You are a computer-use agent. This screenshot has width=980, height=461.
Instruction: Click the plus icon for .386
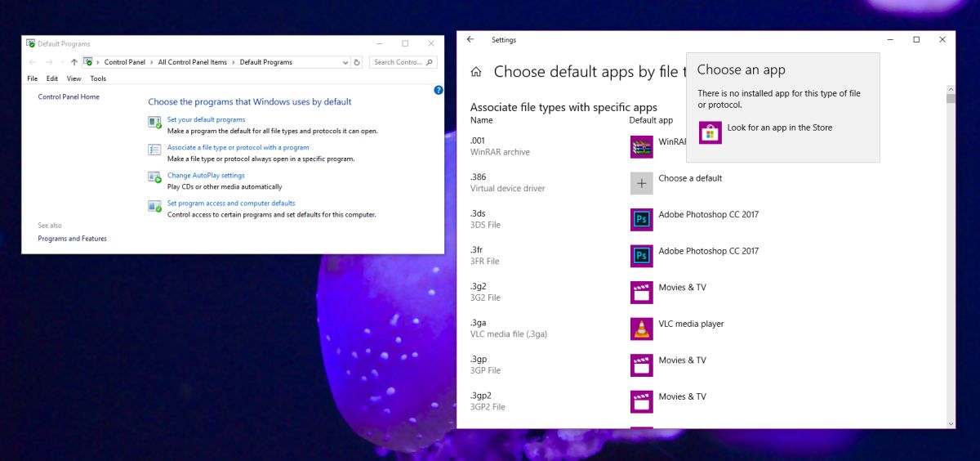click(642, 183)
